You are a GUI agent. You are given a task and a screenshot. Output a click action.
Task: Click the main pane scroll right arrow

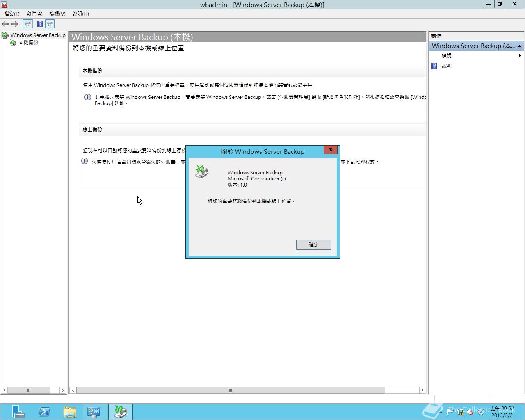pos(422,390)
